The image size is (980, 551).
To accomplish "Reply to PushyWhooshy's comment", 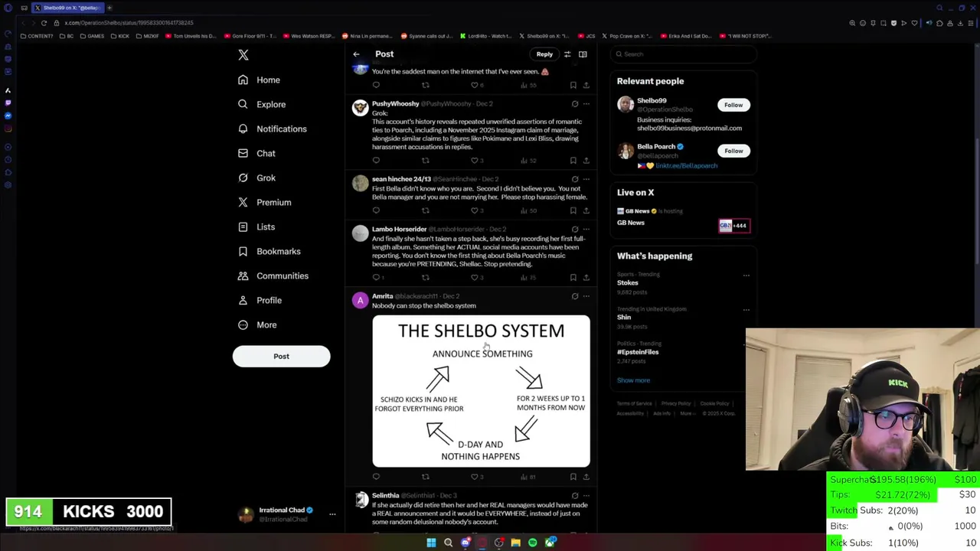I will pyautogui.click(x=376, y=161).
